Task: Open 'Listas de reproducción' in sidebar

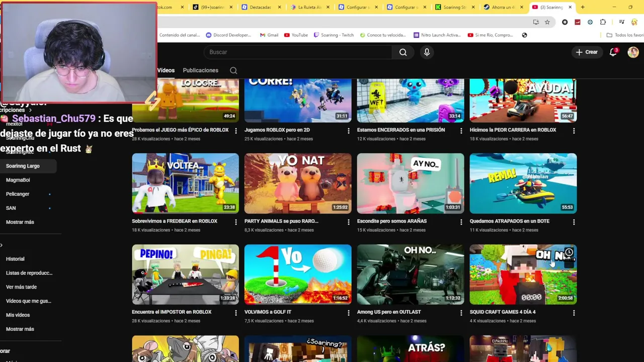Action: click(29, 273)
